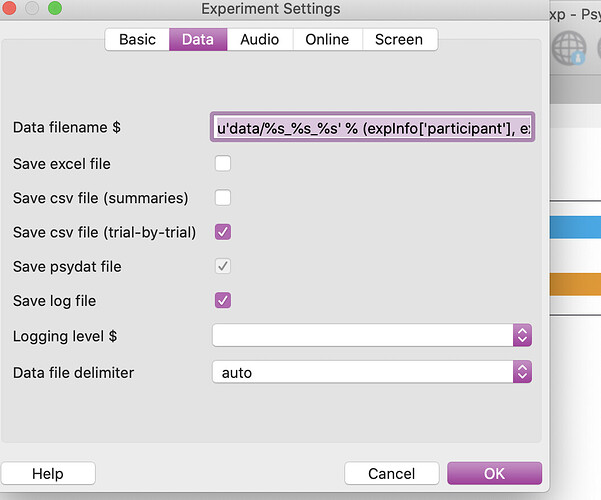Open the Audio settings tab

(x=259, y=40)
